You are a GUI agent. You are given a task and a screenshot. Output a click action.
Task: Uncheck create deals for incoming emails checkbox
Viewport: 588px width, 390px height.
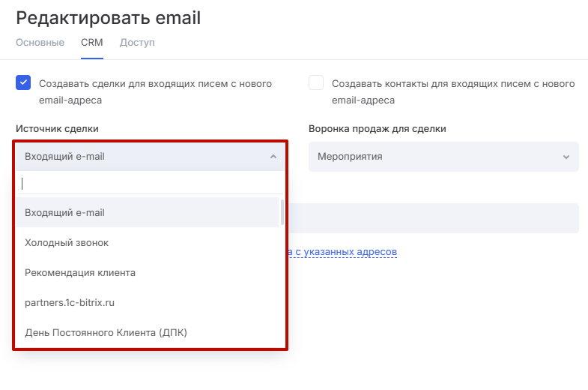(23, 83)
